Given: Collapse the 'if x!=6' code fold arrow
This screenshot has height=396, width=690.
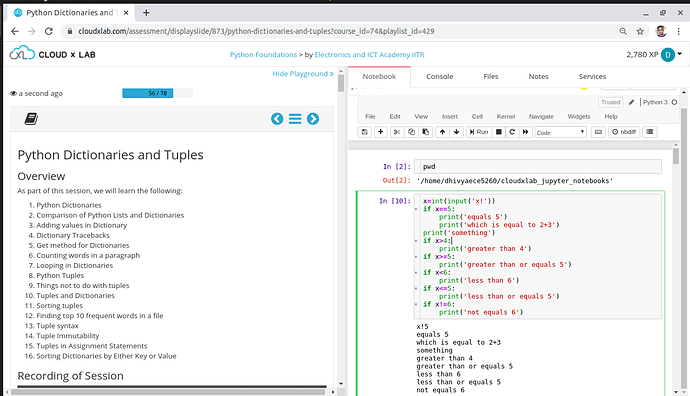Looking at the screenshot, I should (x=416, y=304).
